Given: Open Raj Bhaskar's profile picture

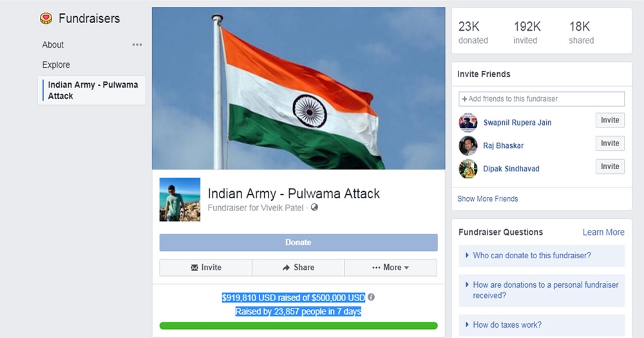Looking at the screenshot, I should pyautogui.click(x=468, y=146).
